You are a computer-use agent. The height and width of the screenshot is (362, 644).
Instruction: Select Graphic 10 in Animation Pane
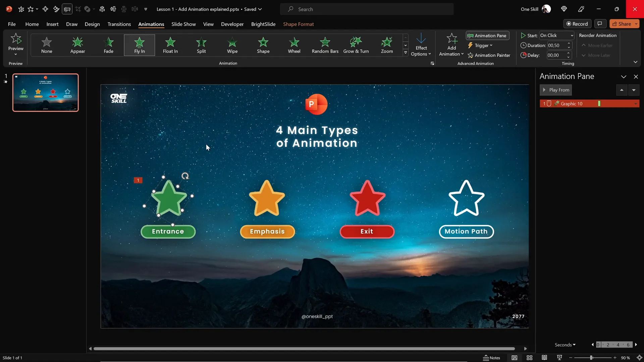pyautogui.click(x=589, y=104)
